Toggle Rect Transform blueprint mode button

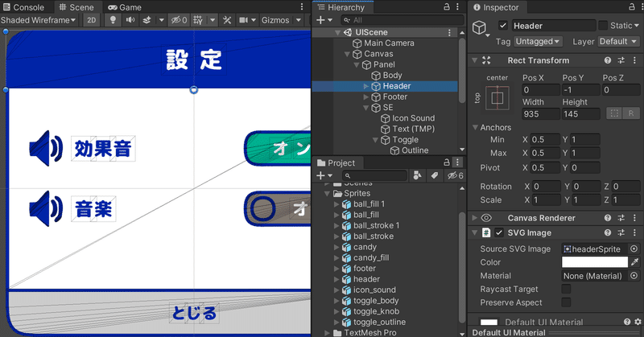[x=614, y=113]
